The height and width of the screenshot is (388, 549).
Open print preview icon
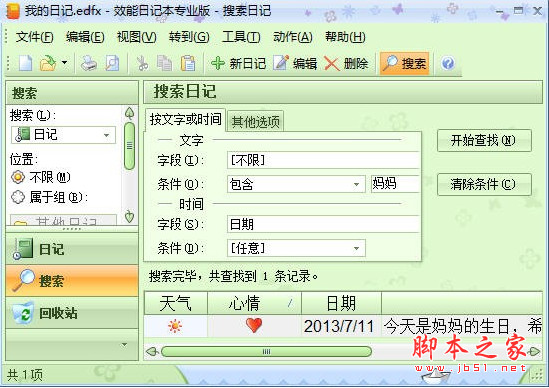click(x=112, y=63)
